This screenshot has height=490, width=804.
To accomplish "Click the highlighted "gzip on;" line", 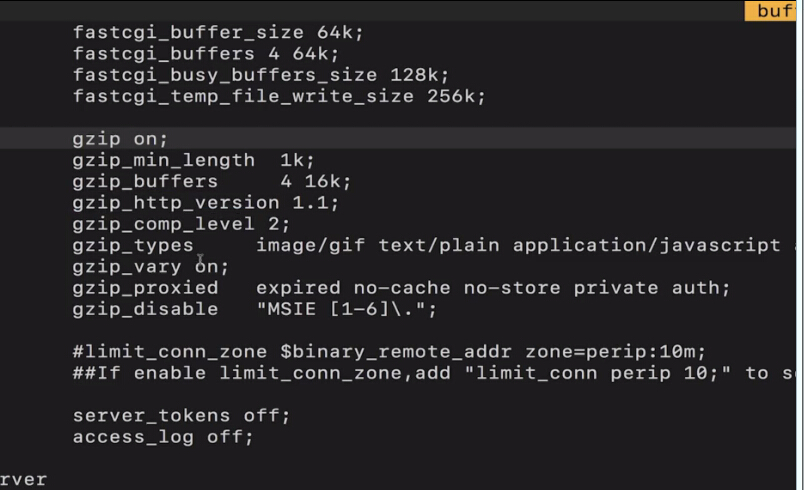I will pos(120,139).
